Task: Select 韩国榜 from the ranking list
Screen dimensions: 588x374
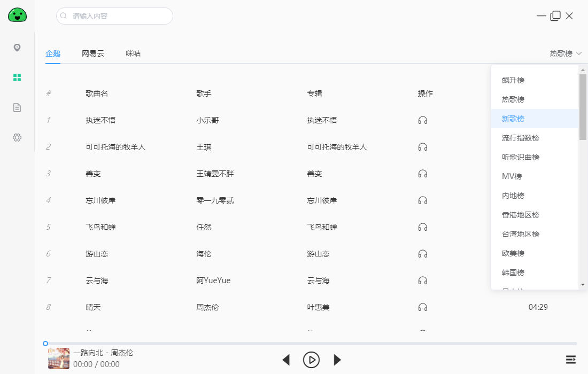Action: click(514, 272)
